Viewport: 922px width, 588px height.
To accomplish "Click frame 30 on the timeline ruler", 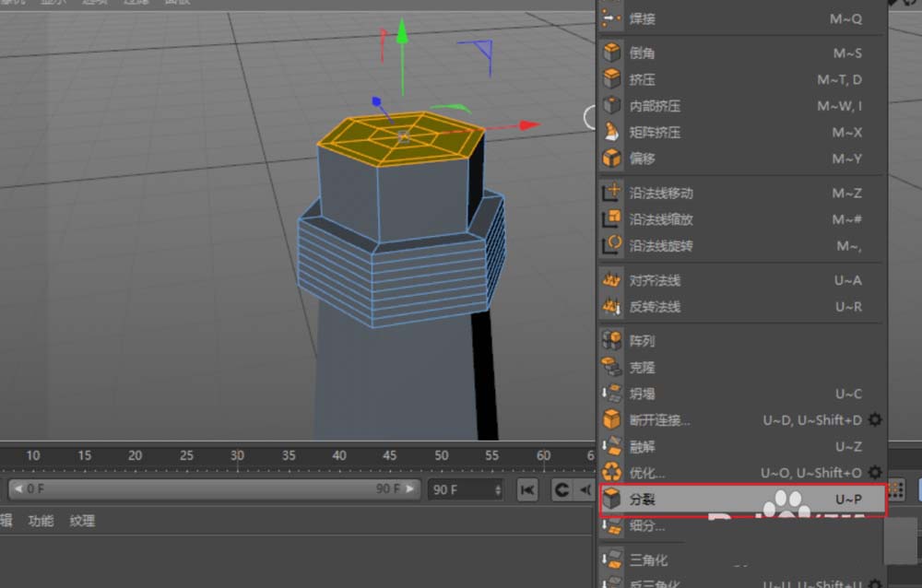I will click(x=237, y=455).
